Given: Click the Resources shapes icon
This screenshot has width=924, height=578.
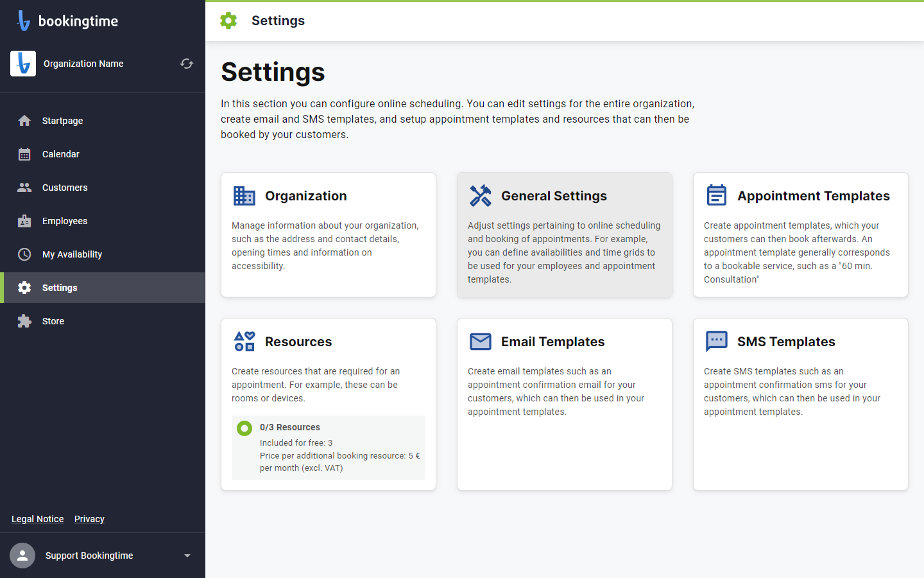Looking at the screenshot, I should pyautogui.click(x=244, y=342).
